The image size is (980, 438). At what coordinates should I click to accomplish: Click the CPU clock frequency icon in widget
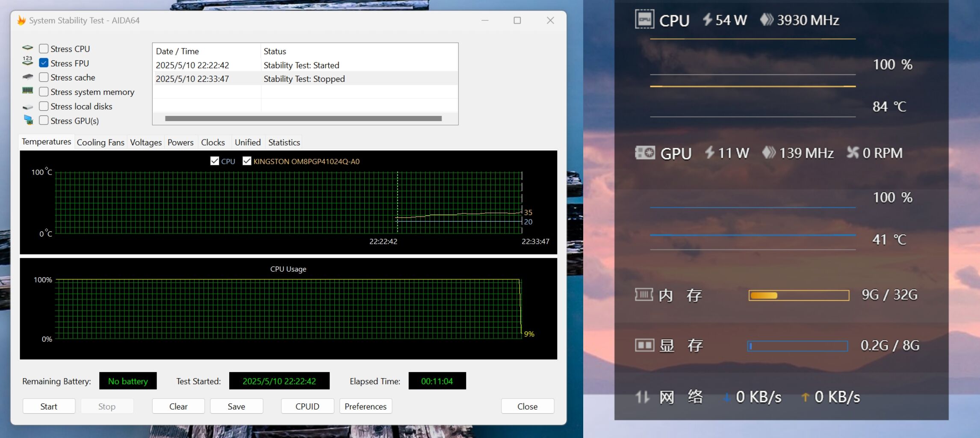(767, 19)
